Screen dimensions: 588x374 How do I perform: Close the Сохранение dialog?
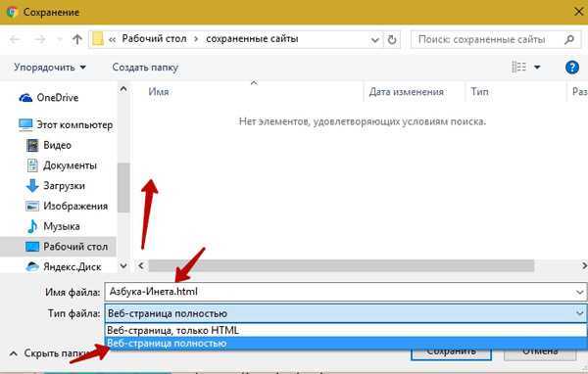(578, 12)
